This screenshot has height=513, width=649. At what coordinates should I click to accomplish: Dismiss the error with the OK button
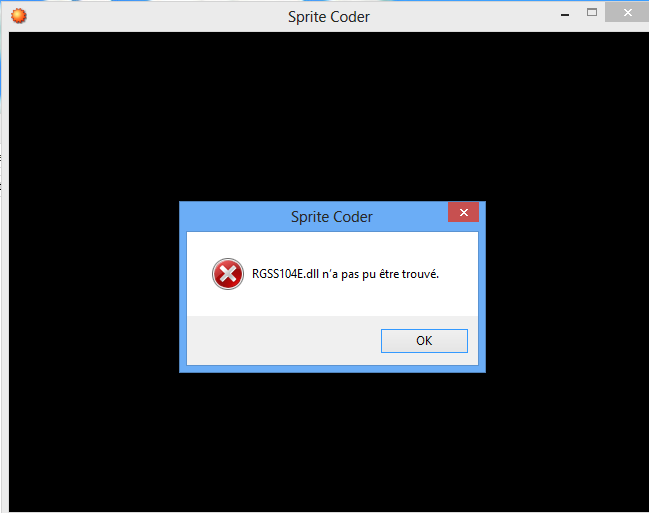coord(424,341)
